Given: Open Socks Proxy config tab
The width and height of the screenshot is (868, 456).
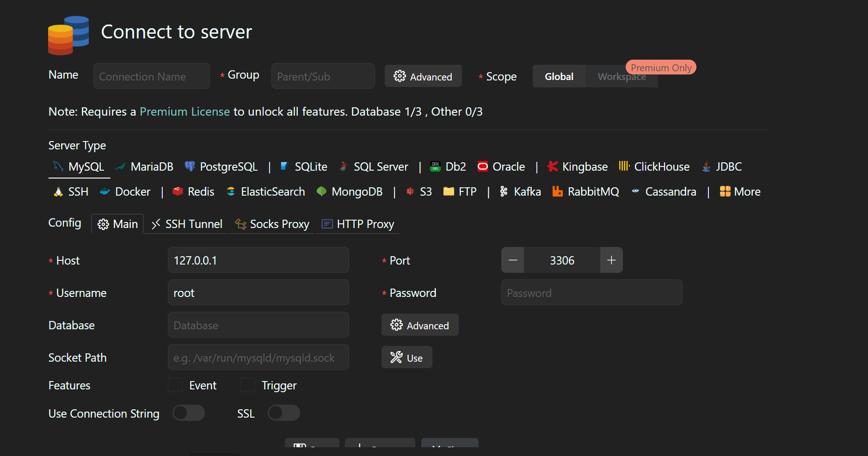Looking at the screenshot, I should (x=272, y=224).
